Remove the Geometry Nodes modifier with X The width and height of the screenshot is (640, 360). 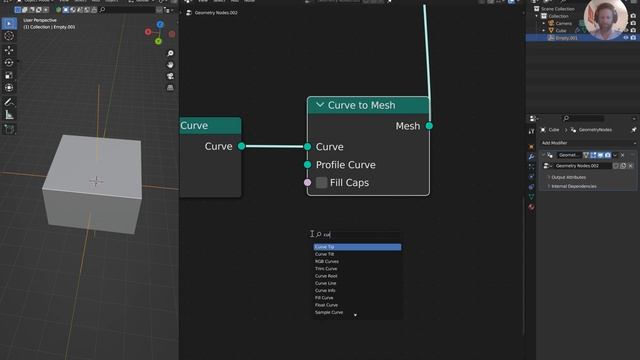tap(622, 155)
